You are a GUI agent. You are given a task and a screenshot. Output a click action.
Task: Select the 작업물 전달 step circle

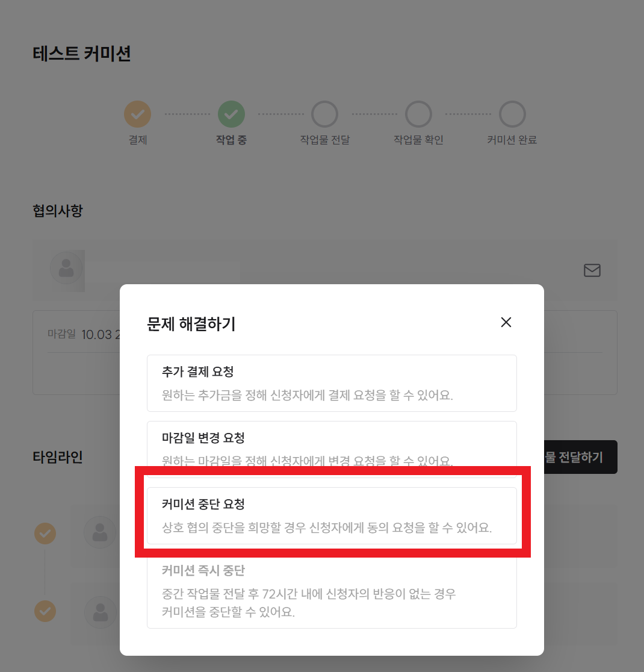(x=324, y=113)
